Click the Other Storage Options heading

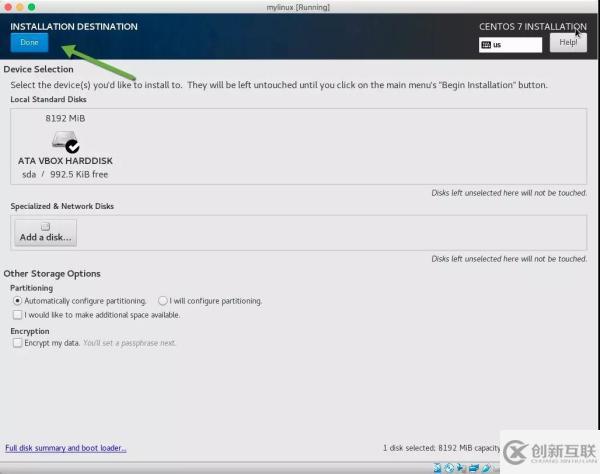coord(52,274)
